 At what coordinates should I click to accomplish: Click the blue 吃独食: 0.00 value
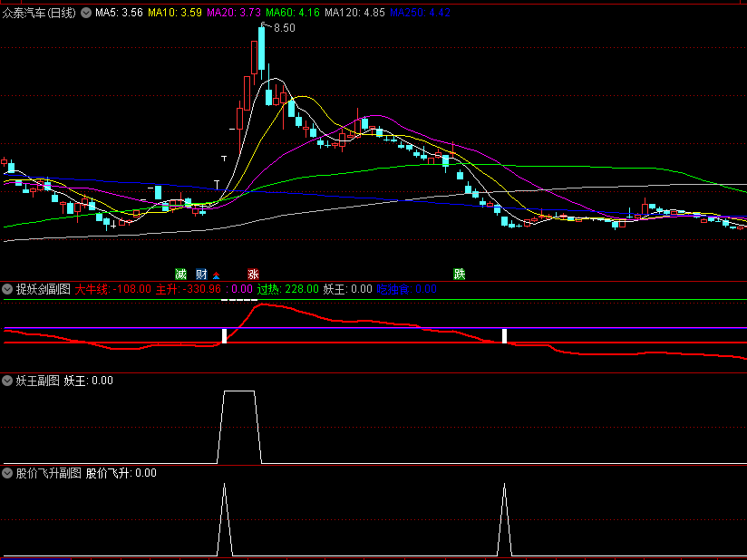pos(407,289)
